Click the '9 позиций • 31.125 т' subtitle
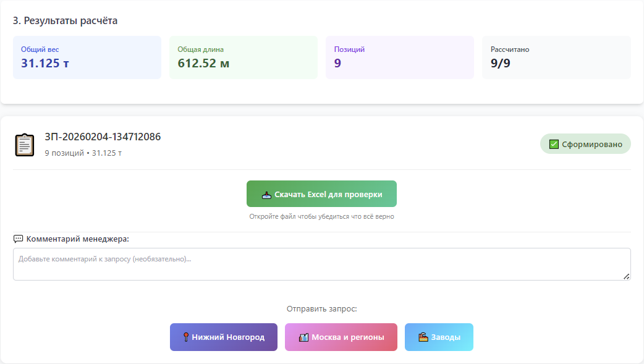 coord(83,153)
